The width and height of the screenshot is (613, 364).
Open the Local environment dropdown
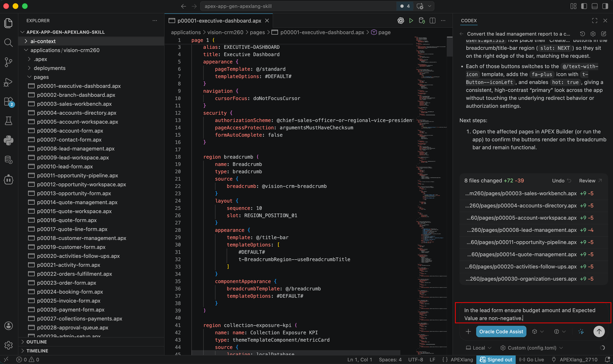point(479,348)
